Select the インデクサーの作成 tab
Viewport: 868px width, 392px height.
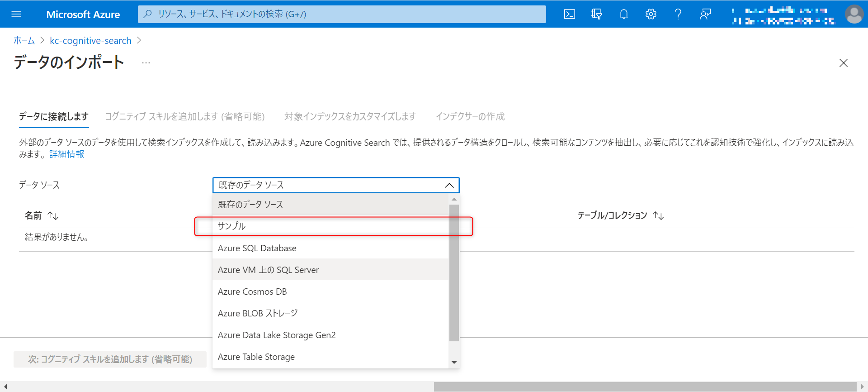[470, 116]
